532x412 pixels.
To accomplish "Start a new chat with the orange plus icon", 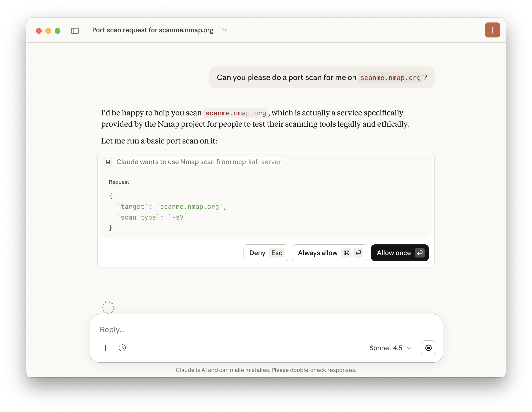I will point(492,30).
